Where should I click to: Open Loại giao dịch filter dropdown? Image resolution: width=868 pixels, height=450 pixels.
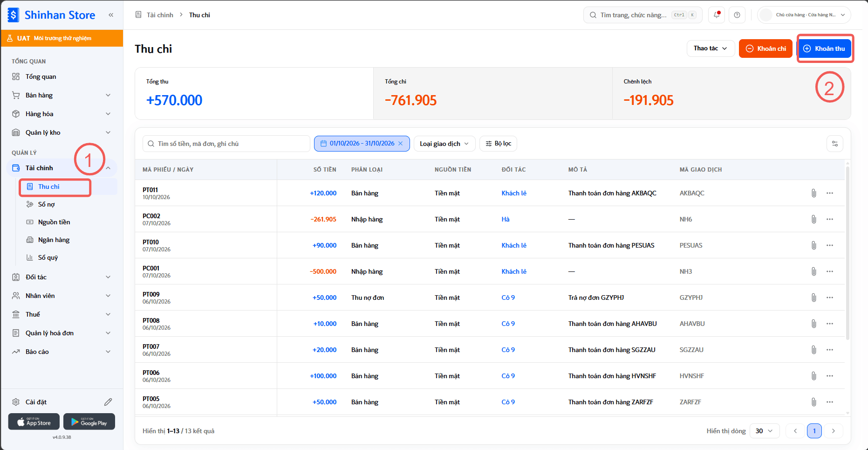(444, 144)
